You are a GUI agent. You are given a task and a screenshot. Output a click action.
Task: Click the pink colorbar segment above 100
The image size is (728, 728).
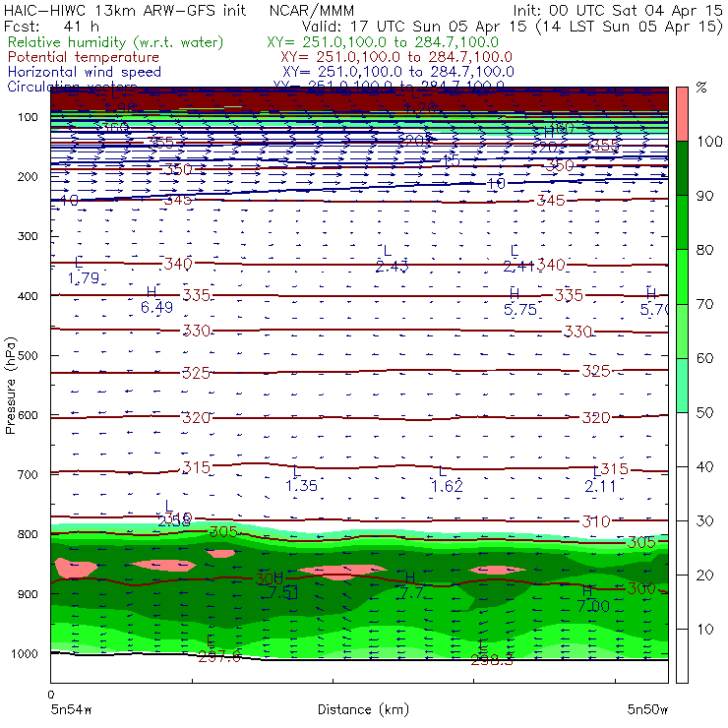682,114
